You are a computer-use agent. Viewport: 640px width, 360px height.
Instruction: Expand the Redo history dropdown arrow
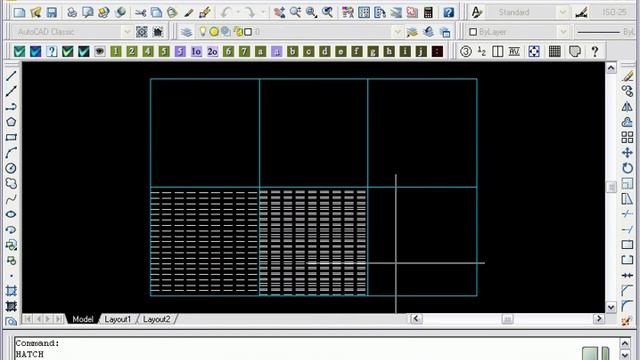pyautogui.click(x=263, y=13)
